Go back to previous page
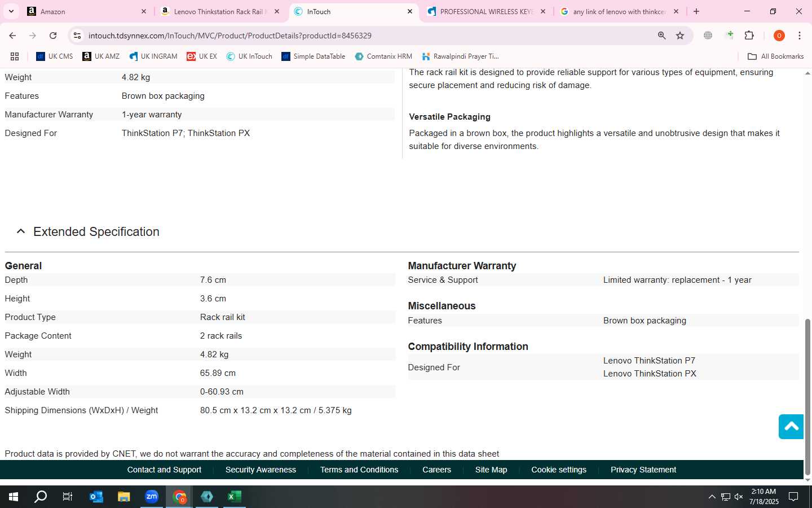Viewport: 812px width, 508px height. coord(12,36)
